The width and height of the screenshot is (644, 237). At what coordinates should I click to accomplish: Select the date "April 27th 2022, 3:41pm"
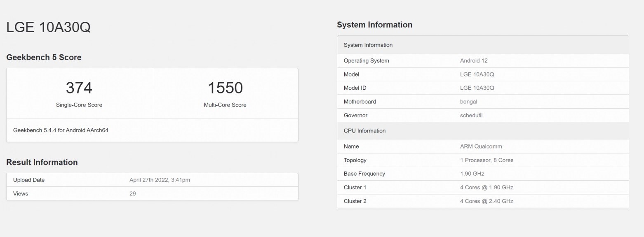(160, 180)
